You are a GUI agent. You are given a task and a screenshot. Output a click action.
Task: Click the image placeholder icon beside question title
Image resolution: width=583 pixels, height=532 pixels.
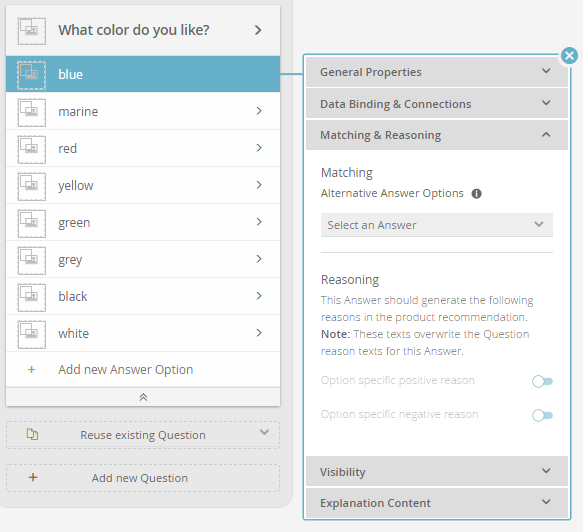[32, 31]
